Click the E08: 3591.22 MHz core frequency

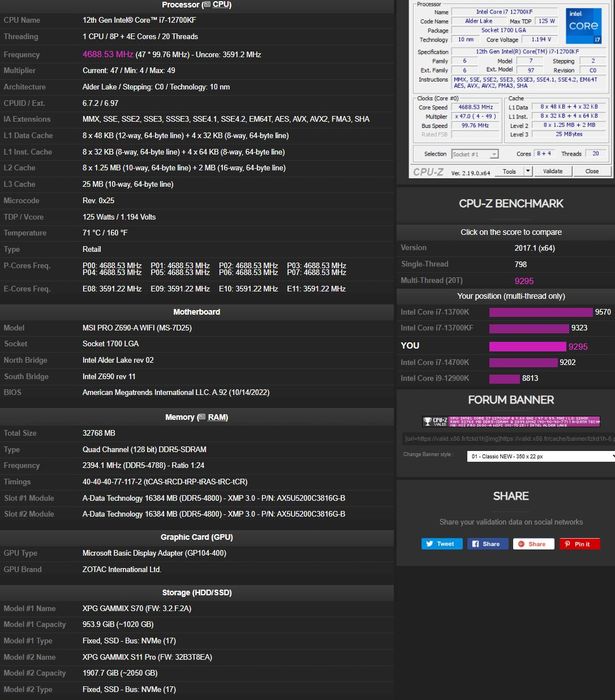pos(112,289)
